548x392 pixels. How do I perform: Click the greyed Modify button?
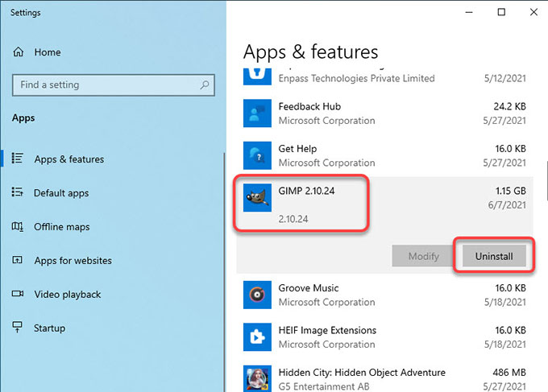[x=423, y=256]
